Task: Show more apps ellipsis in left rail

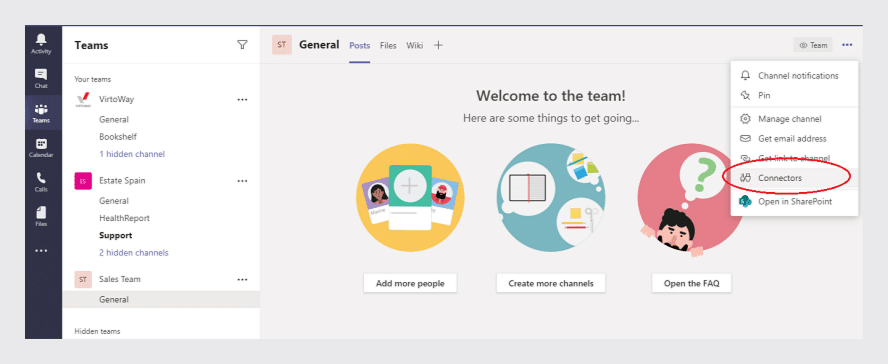Action: click(x=41, y=250)
